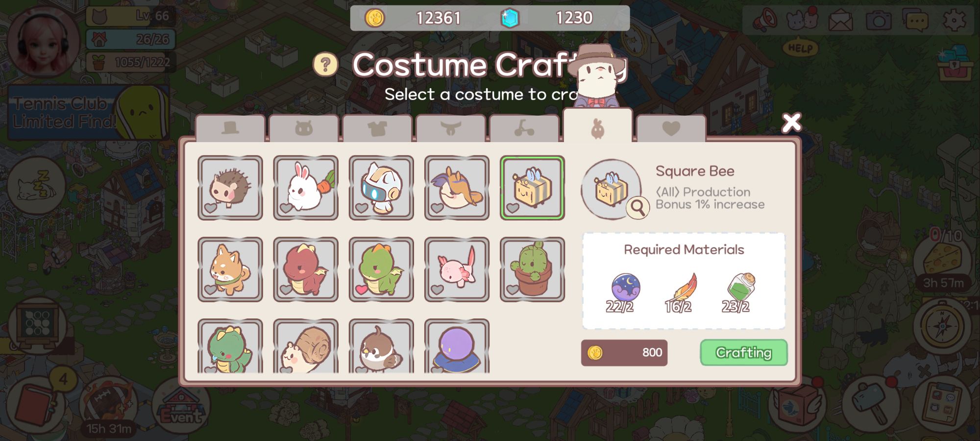Switch to the bicycle vehicle tab
The height and width of the screenshot is (441, 980).
[x=524, y=128]
